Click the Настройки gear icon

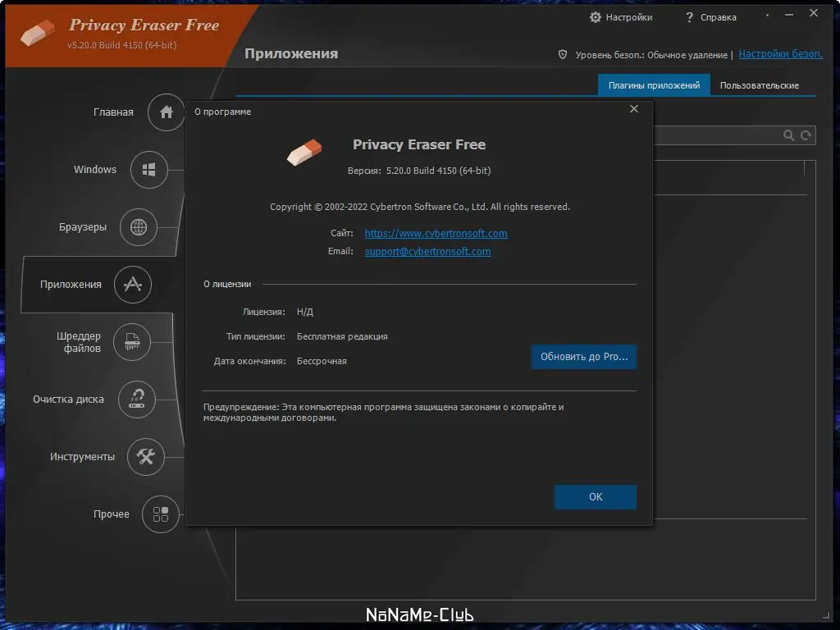coord(596,17)
